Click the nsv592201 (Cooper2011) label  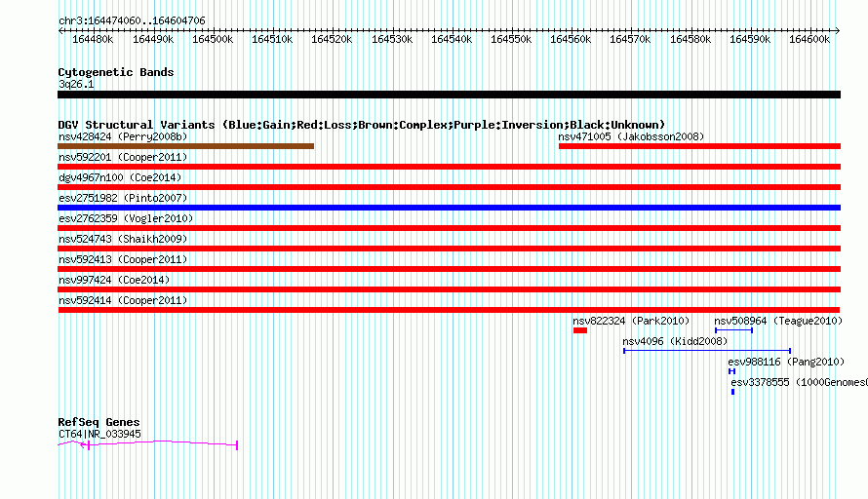(123, 157)
